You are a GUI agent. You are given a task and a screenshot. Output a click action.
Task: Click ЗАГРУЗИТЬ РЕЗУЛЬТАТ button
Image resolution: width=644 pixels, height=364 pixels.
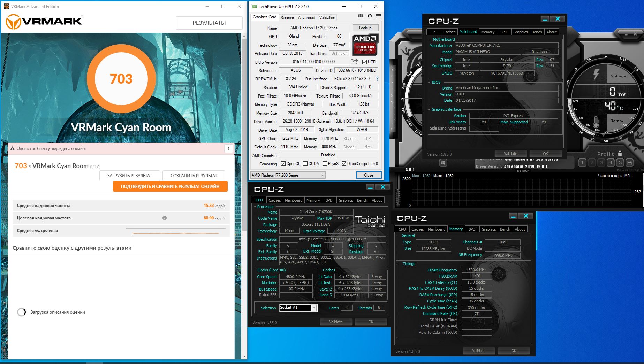point(130,176)
